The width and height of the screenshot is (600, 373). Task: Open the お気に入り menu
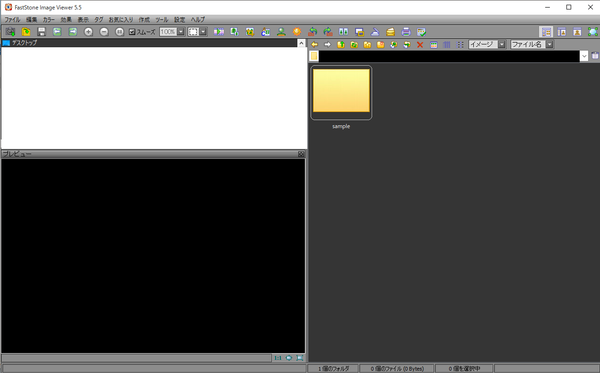121,20
